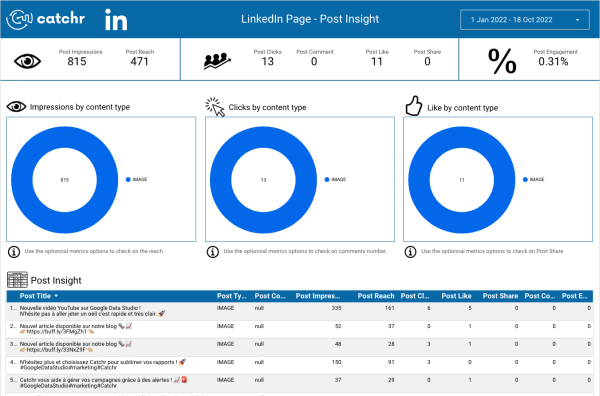Screen dimensions: 600x396
Task: Open the date range dropdown
Action: (x=525, y=20)
